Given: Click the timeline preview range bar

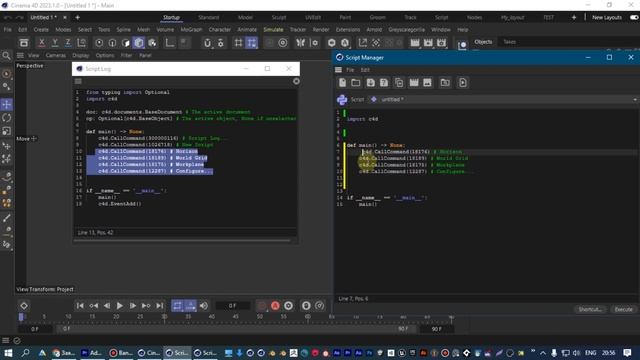Looking at the screenshot, I should [236, 329].
